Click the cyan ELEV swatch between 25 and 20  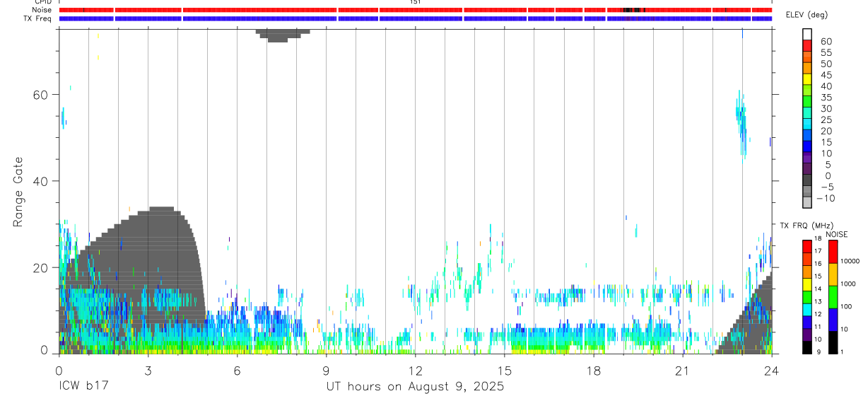click(807, 122)
